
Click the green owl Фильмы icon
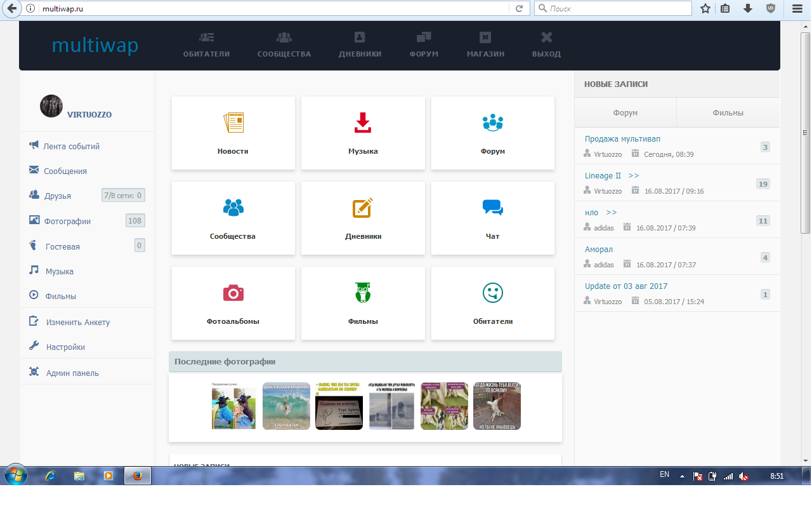[362, 293]
